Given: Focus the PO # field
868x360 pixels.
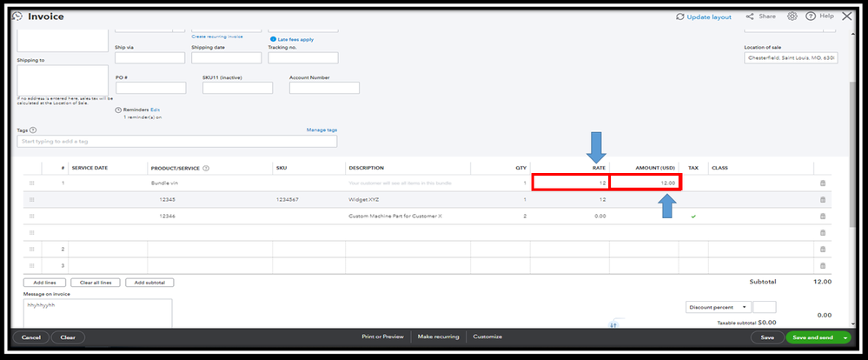Looking at the screenshot, I should 151,88.
